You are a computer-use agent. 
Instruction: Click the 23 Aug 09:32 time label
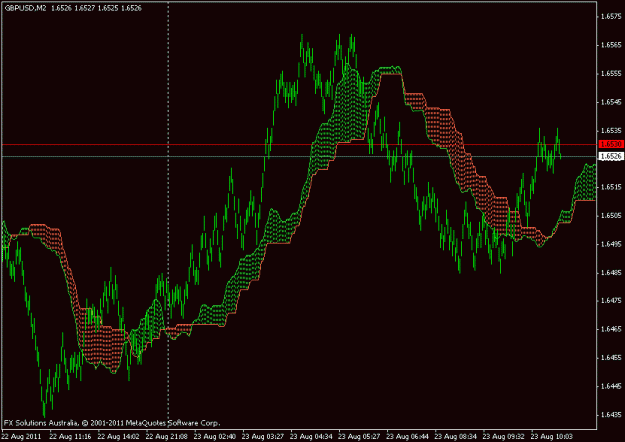point(504,436)
